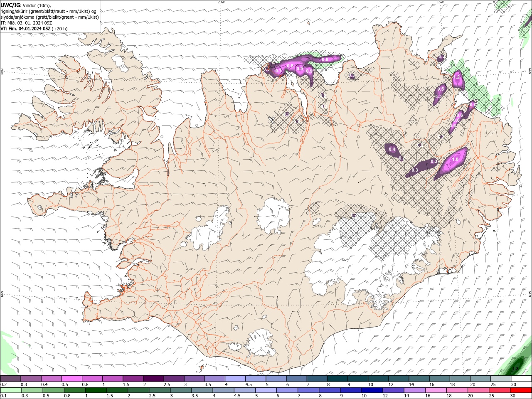Pick the dark teal upper swatch labeled 9
Viewport: 532px width, 399px height.
[358, 378]
